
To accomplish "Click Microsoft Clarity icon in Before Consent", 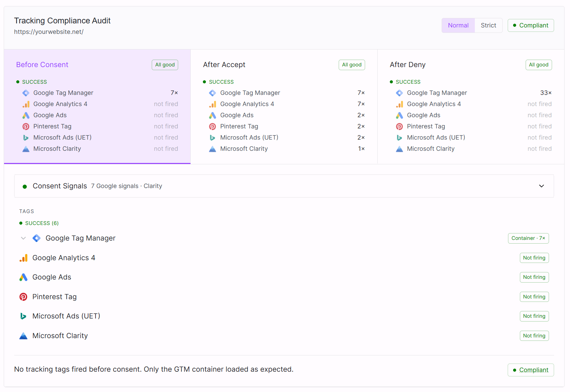I will click(x=26, y=149).
